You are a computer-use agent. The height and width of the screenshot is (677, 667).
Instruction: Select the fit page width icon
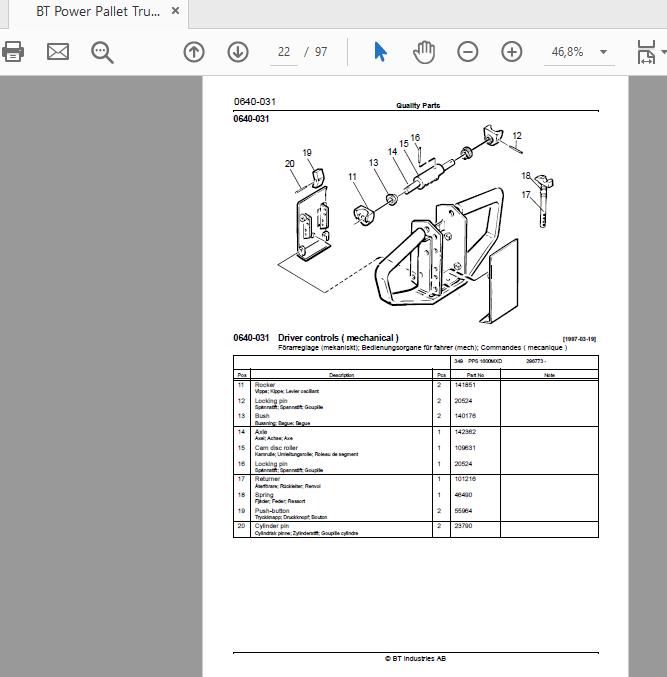646,52
